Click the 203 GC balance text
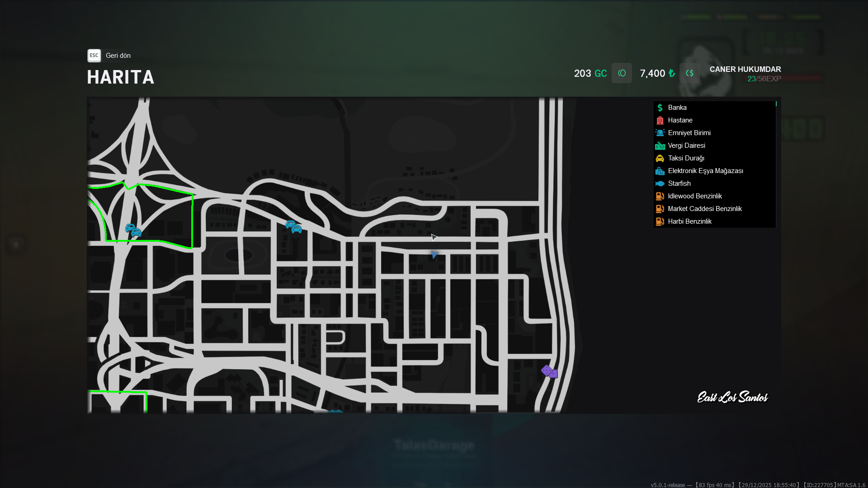 pos(590,73)
